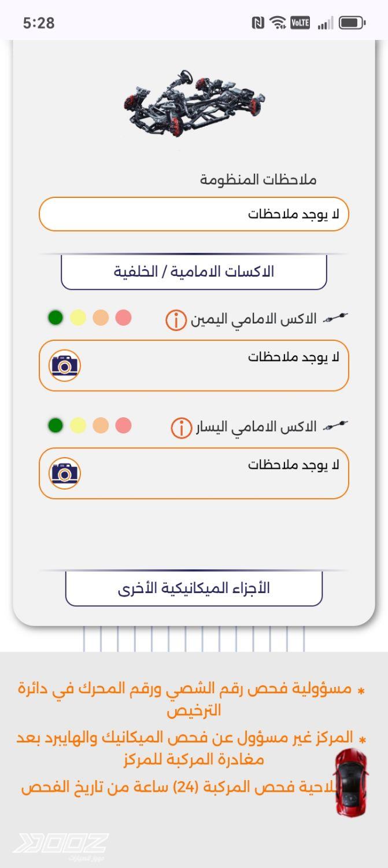Tap the chassis system image
The width and height of the screenshot is (388, 868).
[194, 105]
